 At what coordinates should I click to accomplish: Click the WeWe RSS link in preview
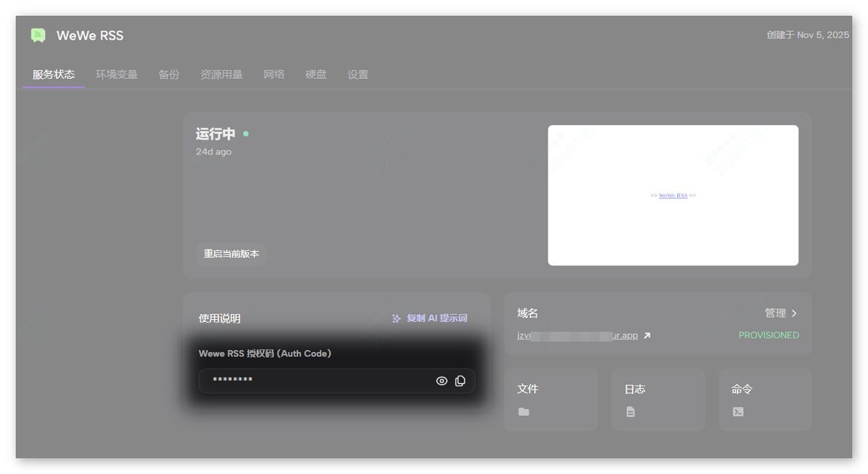click(x=673, y=195)
